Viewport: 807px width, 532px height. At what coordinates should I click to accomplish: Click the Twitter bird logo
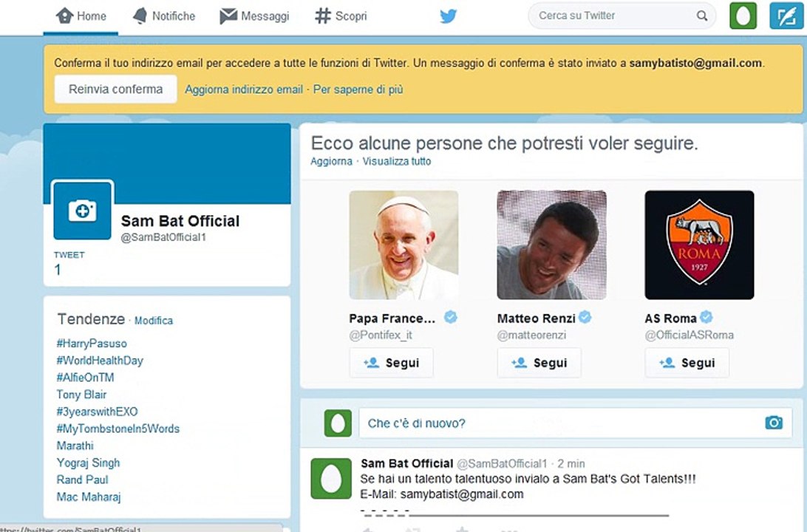(x=449, y=16)
